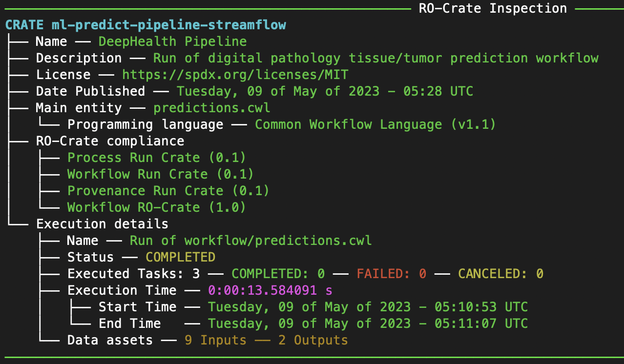Image resolution: width=624 pixels, height=364 pixels.
Task: Click the 'Data assets' label
Action: pyautogui.click(x=110, y=340)
